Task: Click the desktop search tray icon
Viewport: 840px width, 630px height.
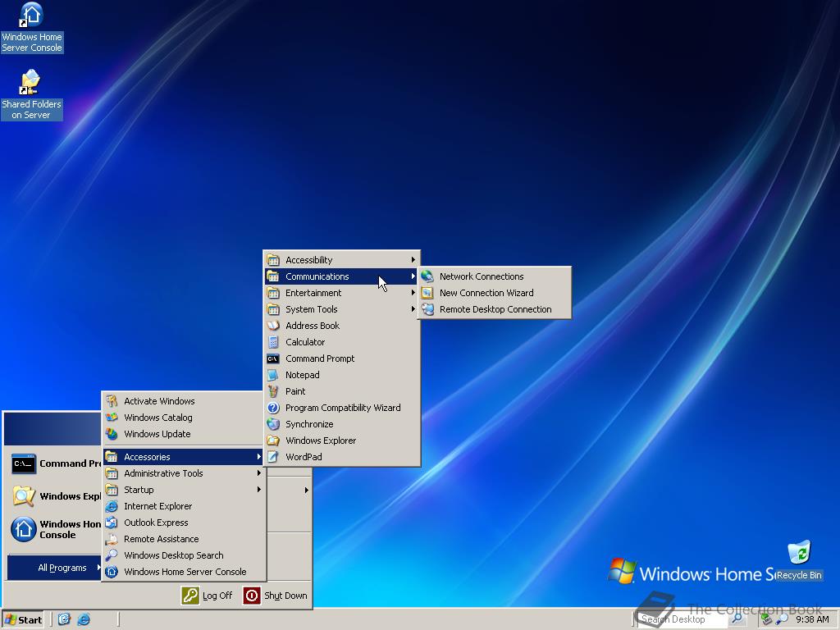Action: coord(782,619)
